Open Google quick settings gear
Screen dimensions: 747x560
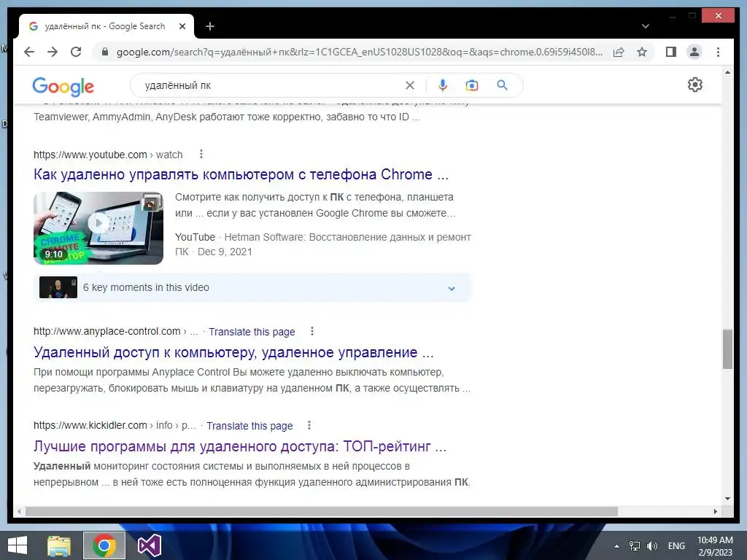coord(695,85)
